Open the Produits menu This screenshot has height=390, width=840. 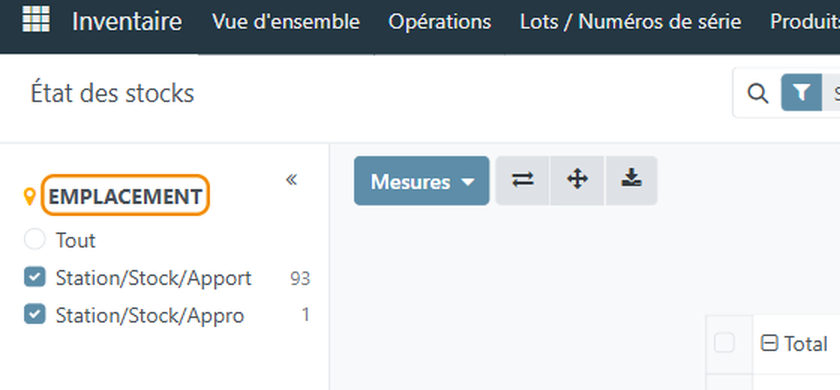point(805,22)
